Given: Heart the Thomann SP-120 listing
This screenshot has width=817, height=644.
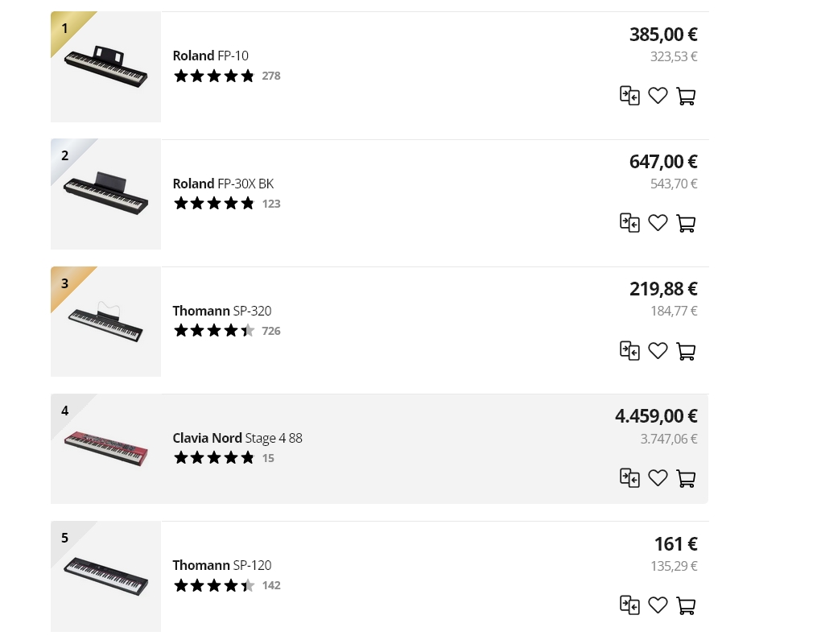Looking at the screenshot, I should (x=658, y=606).
